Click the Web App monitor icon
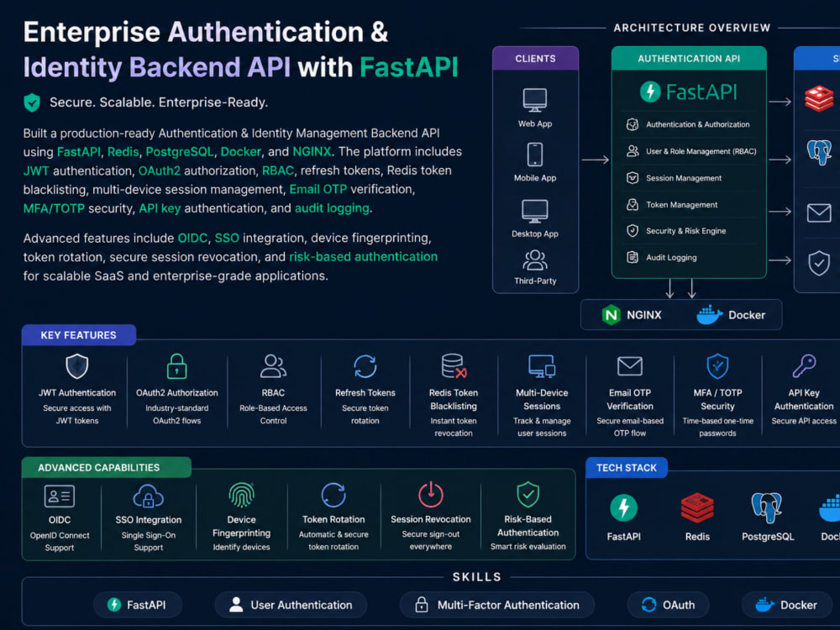The image size is (840, 630). click(534, 100)
